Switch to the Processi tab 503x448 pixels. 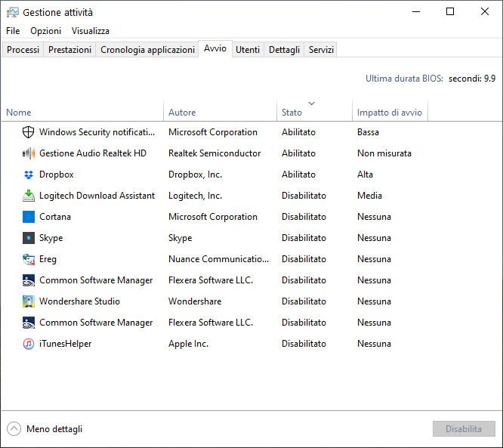(x=23, y=49)
